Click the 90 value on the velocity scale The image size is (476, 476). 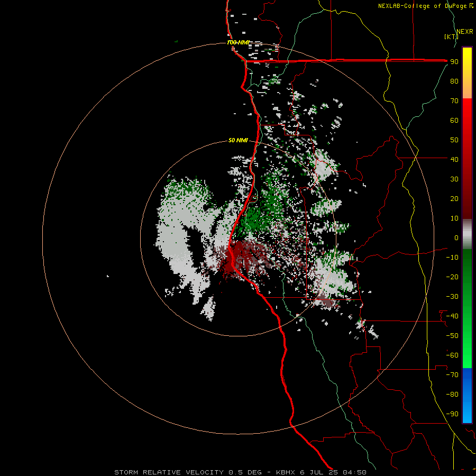point(454,62)
